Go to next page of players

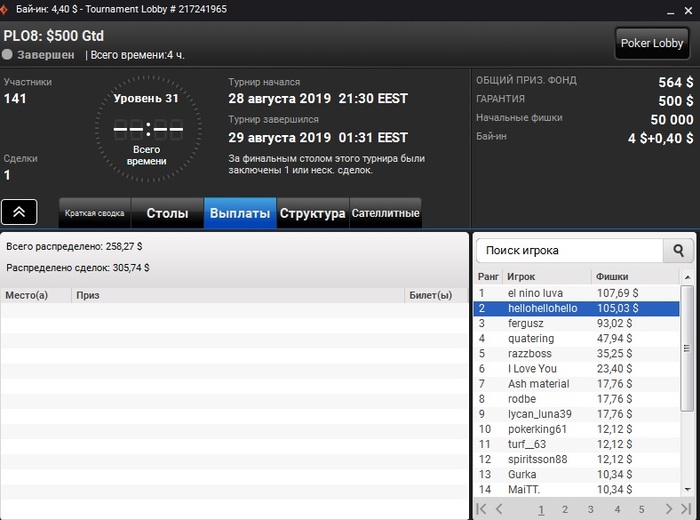click(668, 509)
